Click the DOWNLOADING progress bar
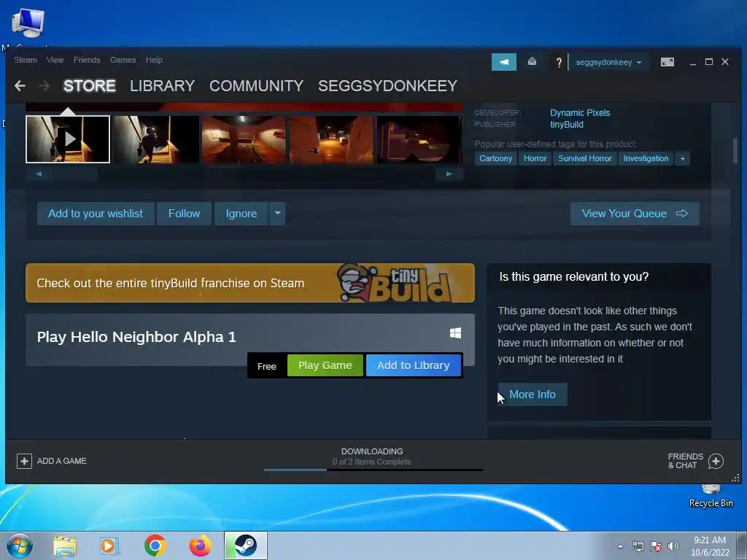The height and width of the screenshot is (560, 747). click(x=373, y=470)
